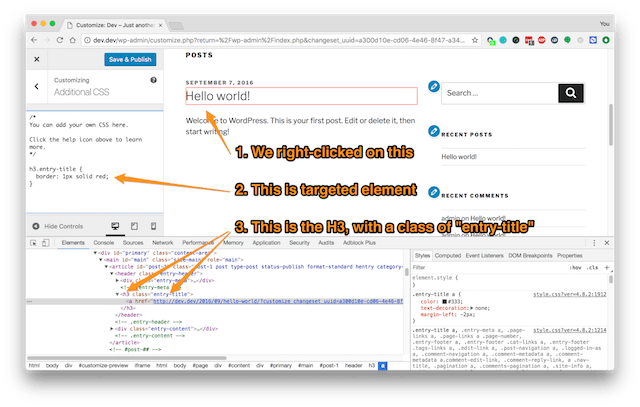Close the Customize: Dev browser tab

point(160,25)
